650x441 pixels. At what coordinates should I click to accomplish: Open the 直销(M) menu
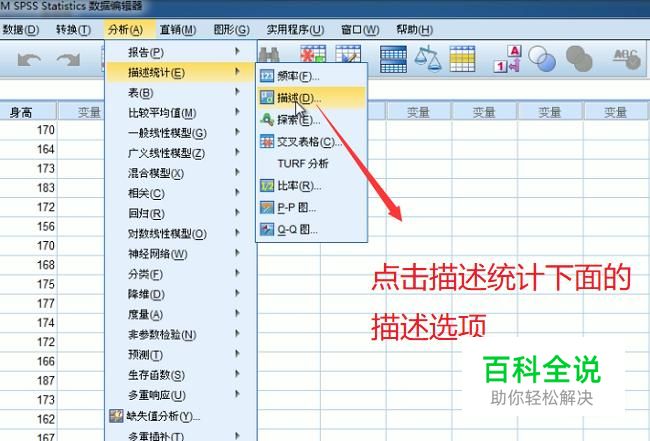[178, 30]
